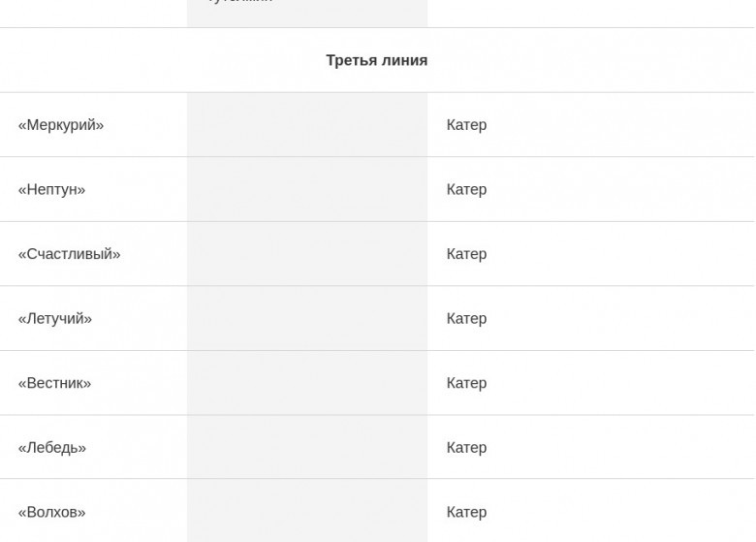The image size is (756, 542).
Task: Click empty grey cell in Волхов row
Action: click(x=307, y=511)
